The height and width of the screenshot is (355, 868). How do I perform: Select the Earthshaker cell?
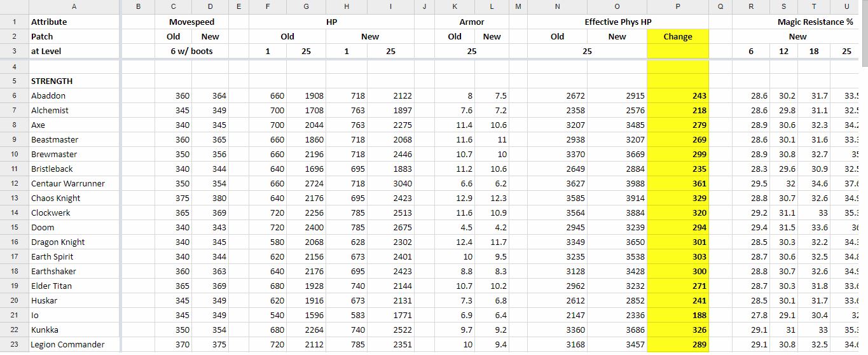click(74, 272)
